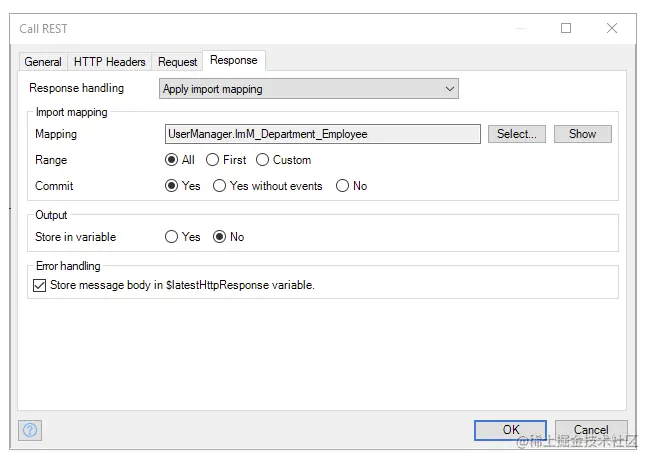Choose the All range option
Viewport: 652px width, 463px height.
(x=172, y=160)
